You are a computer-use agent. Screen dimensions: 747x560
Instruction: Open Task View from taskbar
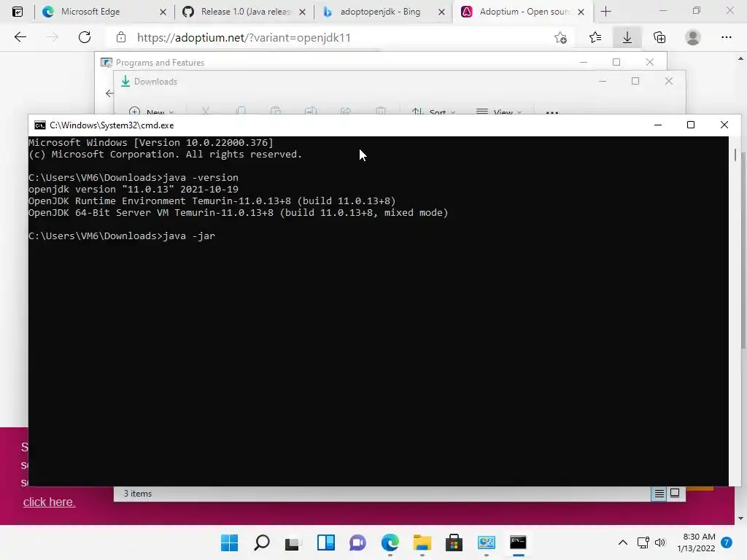tap(293, 542)
